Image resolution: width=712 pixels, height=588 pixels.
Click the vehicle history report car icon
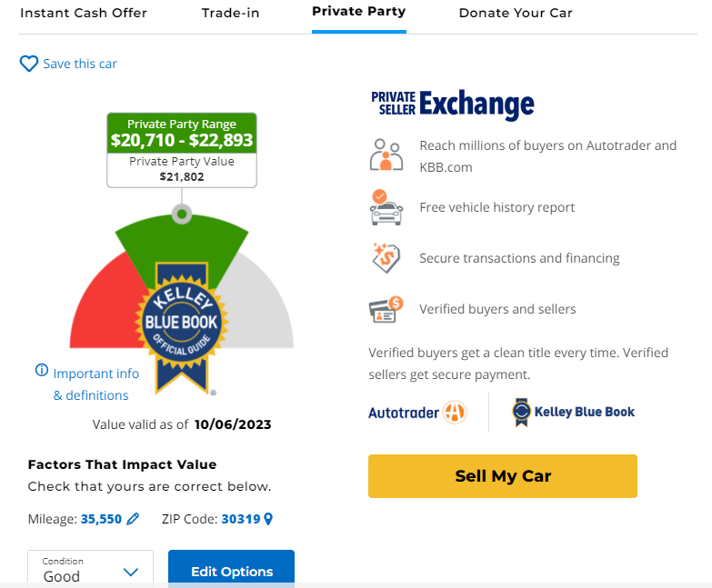(386, 207)
